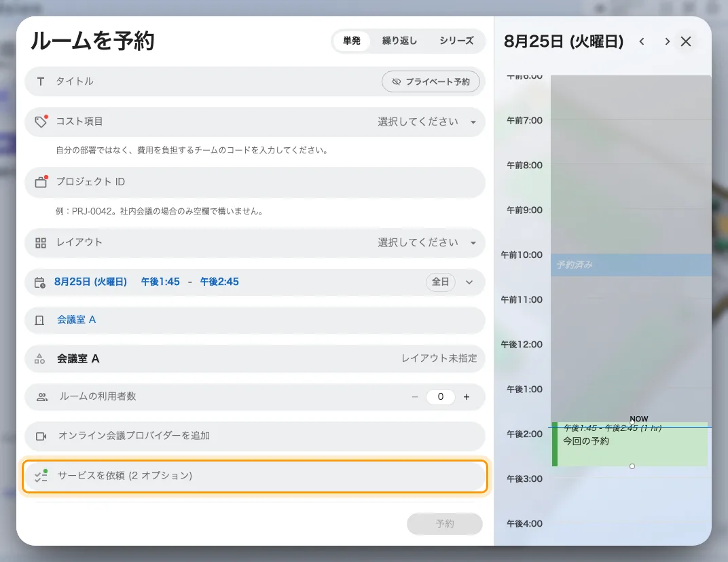
Task: Click the shapes icon beside bold 会議室 A
Action: (40, 359)
